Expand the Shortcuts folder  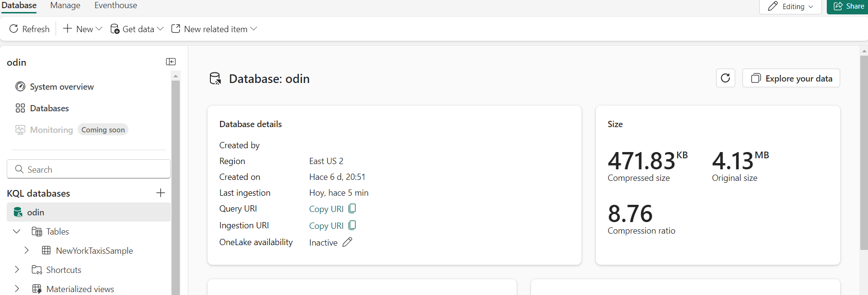click(x=17, y=270)
